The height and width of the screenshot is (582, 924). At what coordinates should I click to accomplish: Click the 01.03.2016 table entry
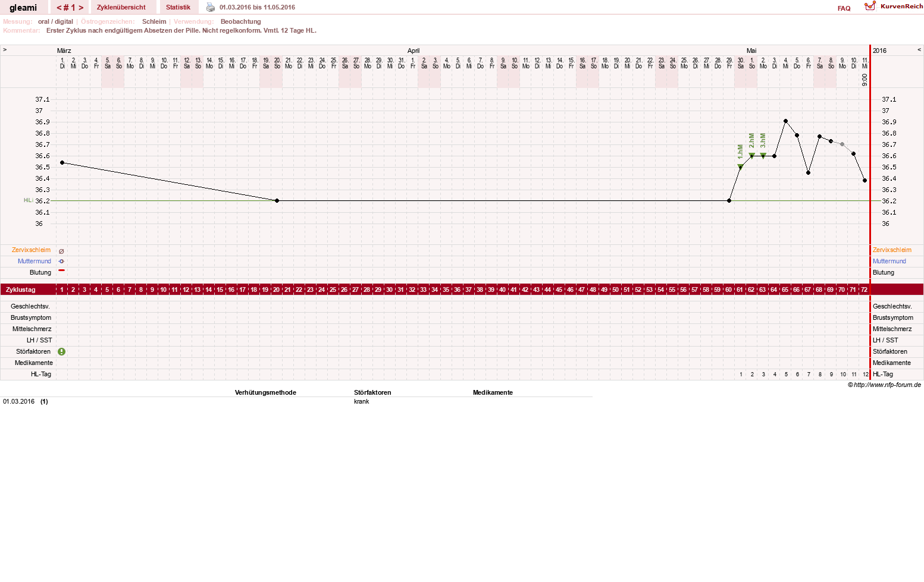18,401
